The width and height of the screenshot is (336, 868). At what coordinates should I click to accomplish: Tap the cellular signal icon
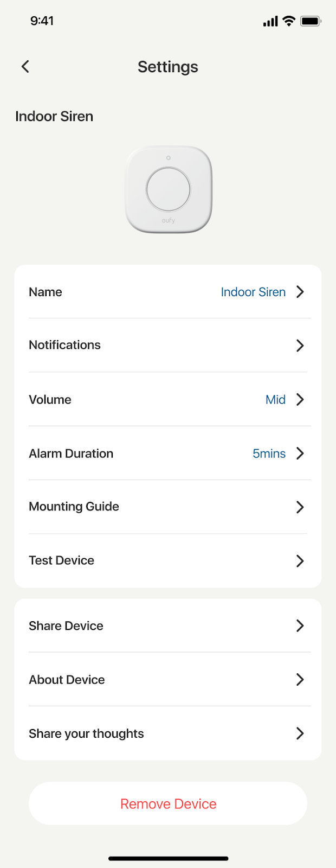pyautogui.click(x=270, y=21)
